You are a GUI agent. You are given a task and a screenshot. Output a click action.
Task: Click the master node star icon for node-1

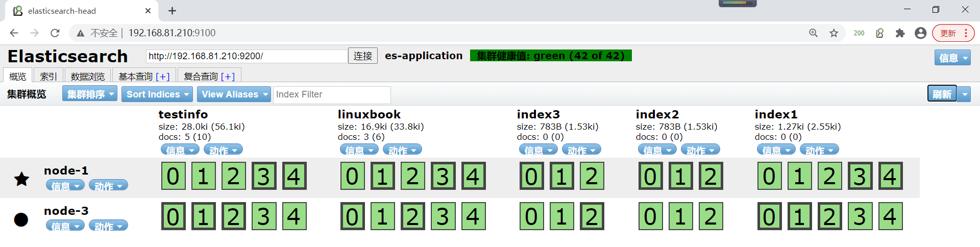21,179
